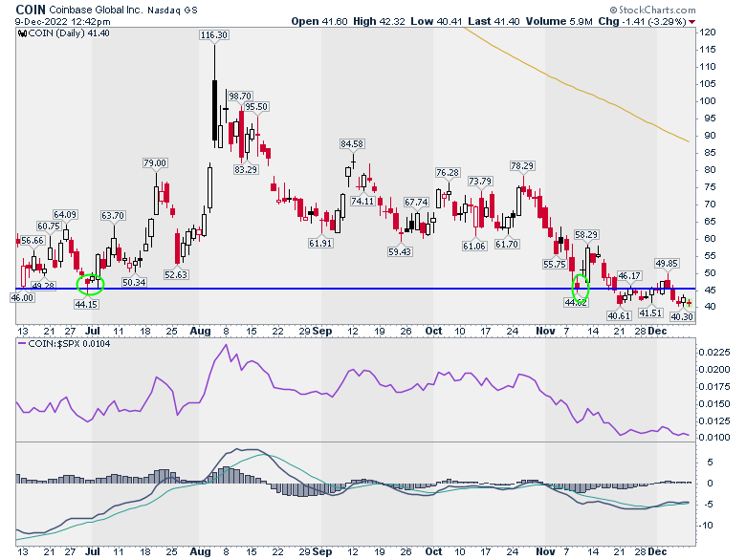746x560 pixels.
Task: Click the High 42.32 value
Action: (x=379, y=21)
